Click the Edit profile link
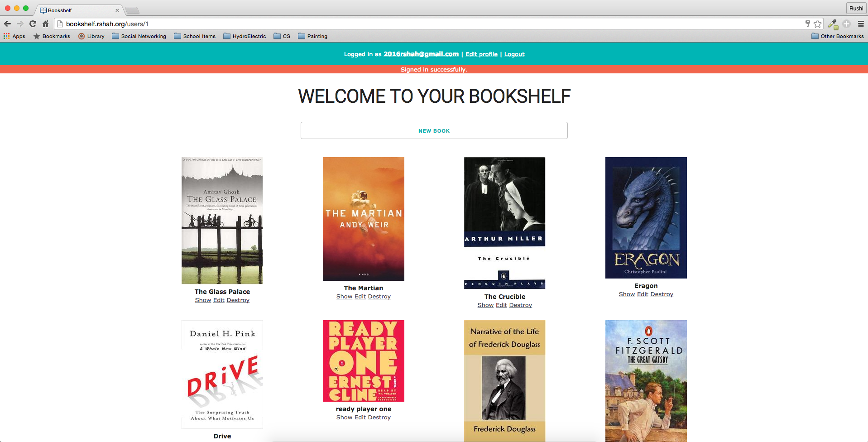Image resolution: width=868 pixels, height=442 pixels. [481, 54]
